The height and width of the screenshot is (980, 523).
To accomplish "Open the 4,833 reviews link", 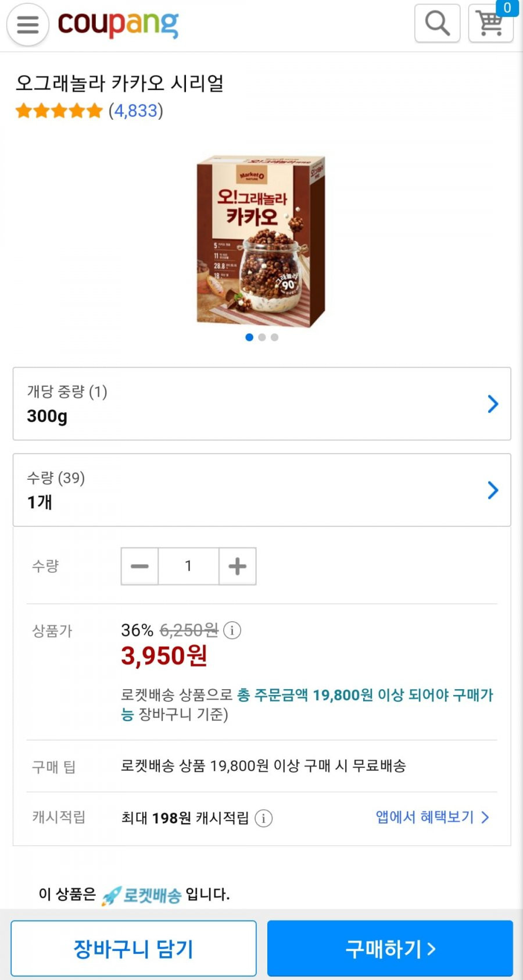I will 136,111.
